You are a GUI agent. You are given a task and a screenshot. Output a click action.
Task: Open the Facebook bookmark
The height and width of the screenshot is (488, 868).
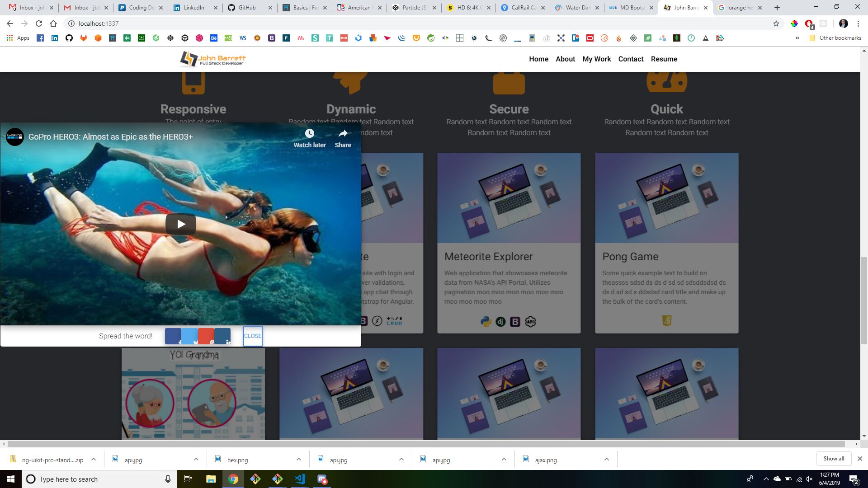pos(40,38)
